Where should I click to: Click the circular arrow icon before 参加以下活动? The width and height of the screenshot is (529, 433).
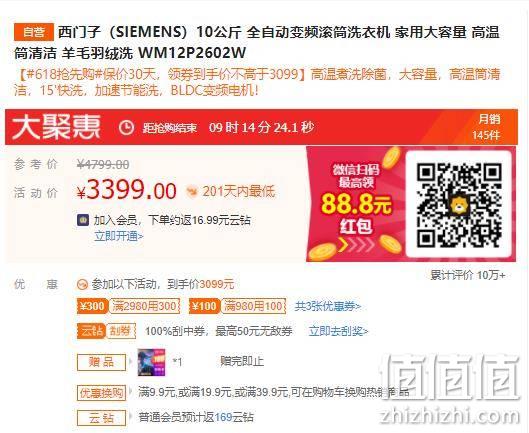[82, 285]
